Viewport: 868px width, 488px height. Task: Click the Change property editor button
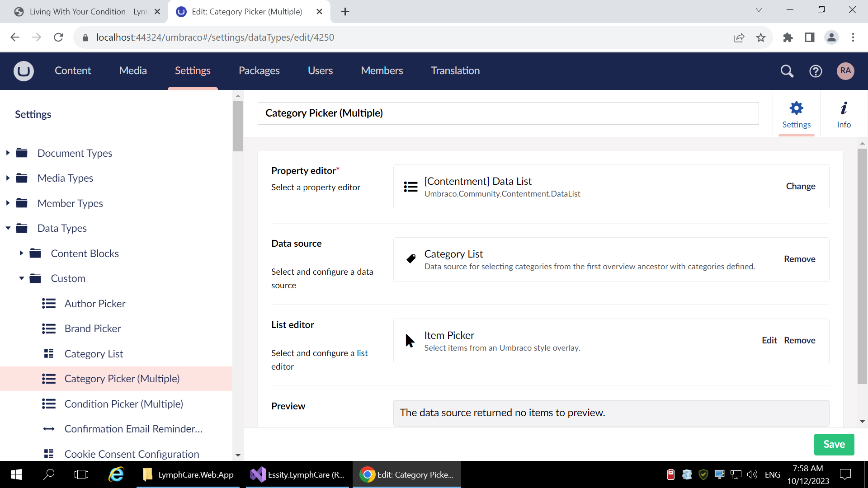tap(801, 186)
